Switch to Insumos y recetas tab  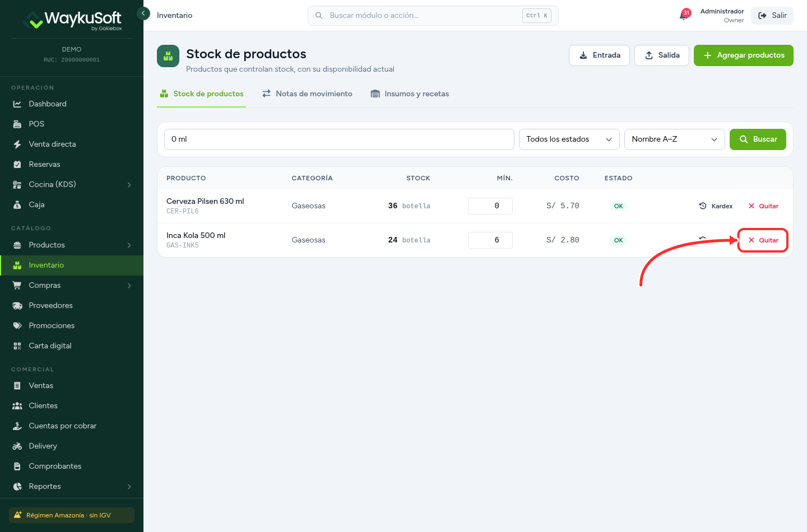coord(410,94)
